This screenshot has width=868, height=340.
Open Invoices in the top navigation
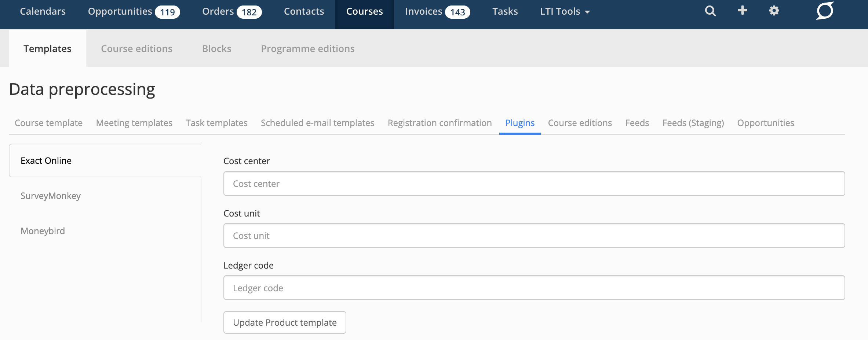click(437, 11)
